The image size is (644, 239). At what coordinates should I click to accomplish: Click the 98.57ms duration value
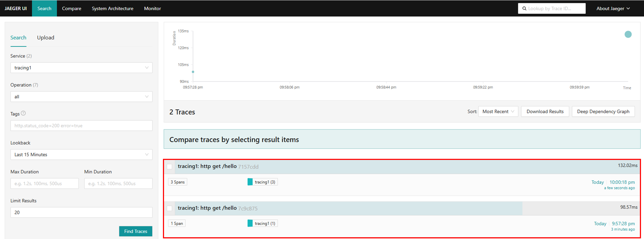point(629,207)
